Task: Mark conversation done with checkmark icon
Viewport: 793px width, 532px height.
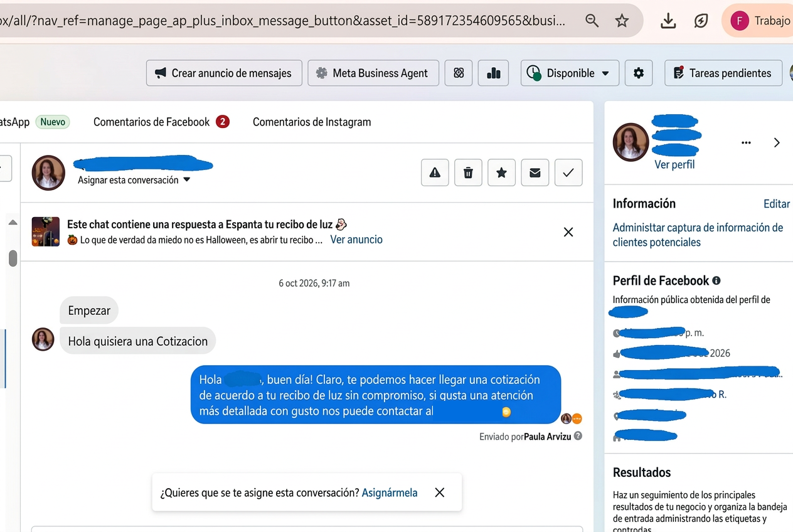Action: coord(568,173)
